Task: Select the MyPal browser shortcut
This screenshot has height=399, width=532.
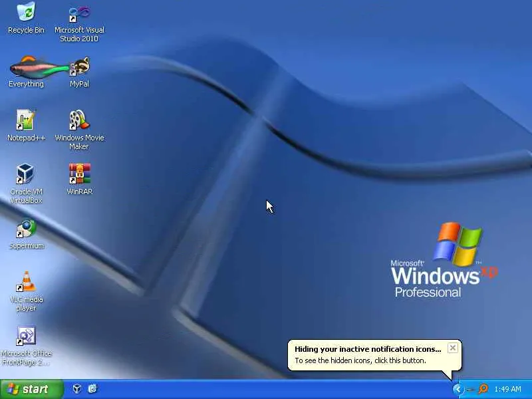Action: (79, 72)
